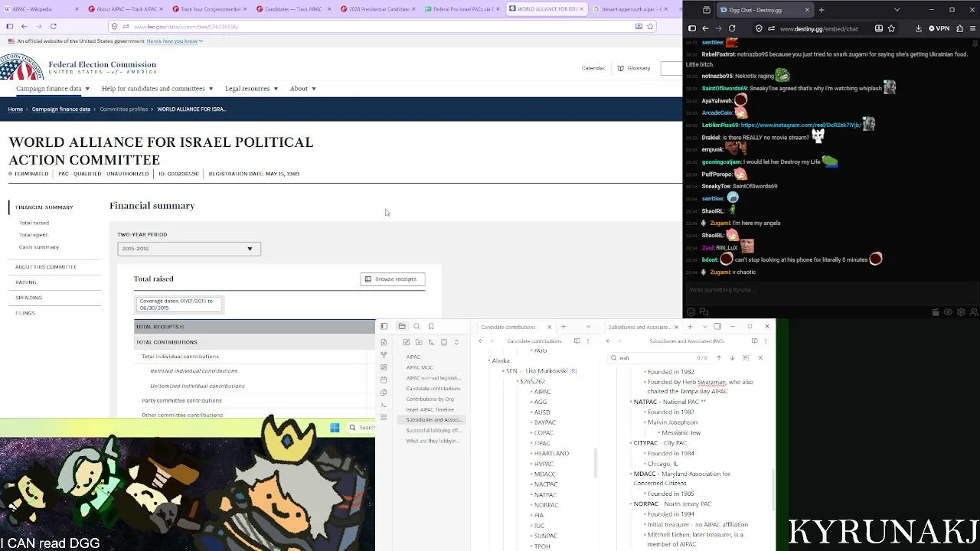Jump to Cash summary in Financial summary

pos(39,247)
